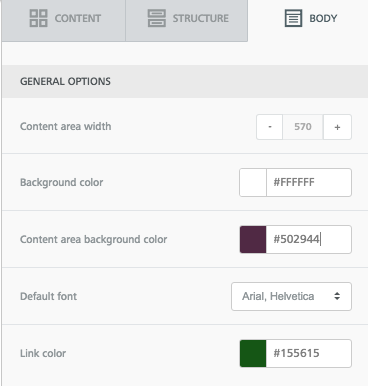Click the Body tab page icon
This screenshot has height=386, width=368.
(293, 18)
